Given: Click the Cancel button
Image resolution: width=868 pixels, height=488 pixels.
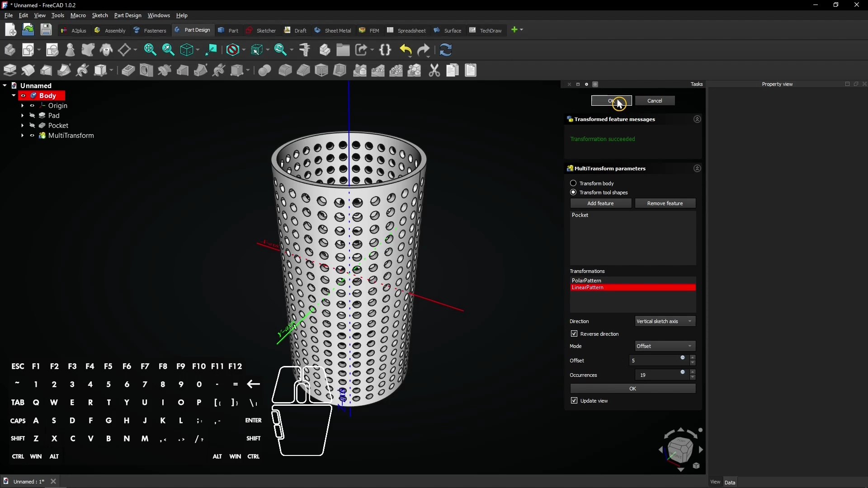Looking at the screenshot, I should pos(654,101).
